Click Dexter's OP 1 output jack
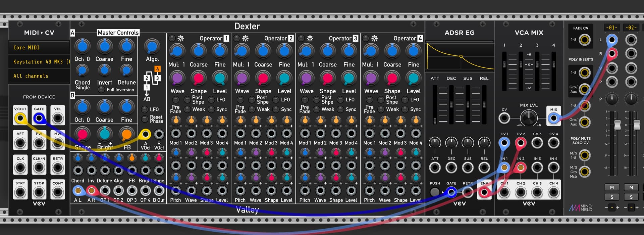The height and width of the screenshot is (235, 644). click(105, 191)
